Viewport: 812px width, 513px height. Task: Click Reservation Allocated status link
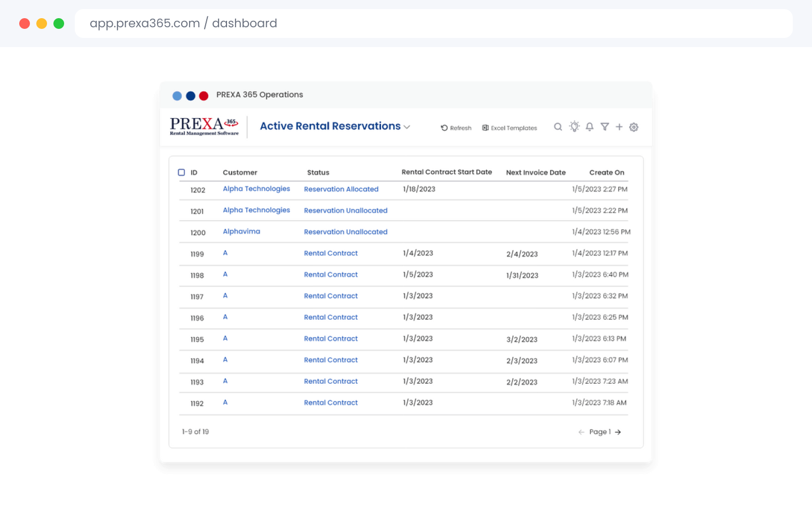coord(341,189)
